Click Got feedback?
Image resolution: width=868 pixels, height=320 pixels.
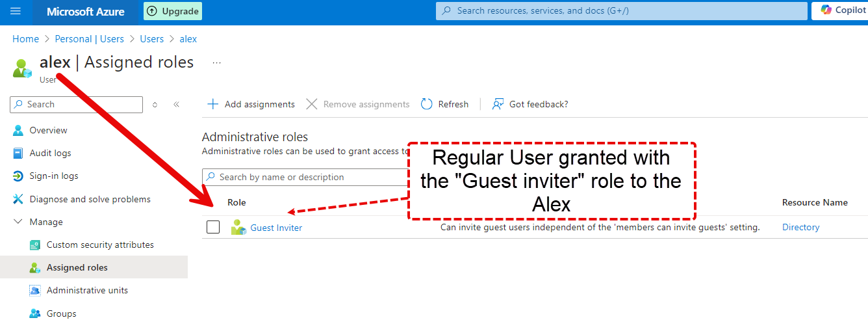click(x=530, y=104)
